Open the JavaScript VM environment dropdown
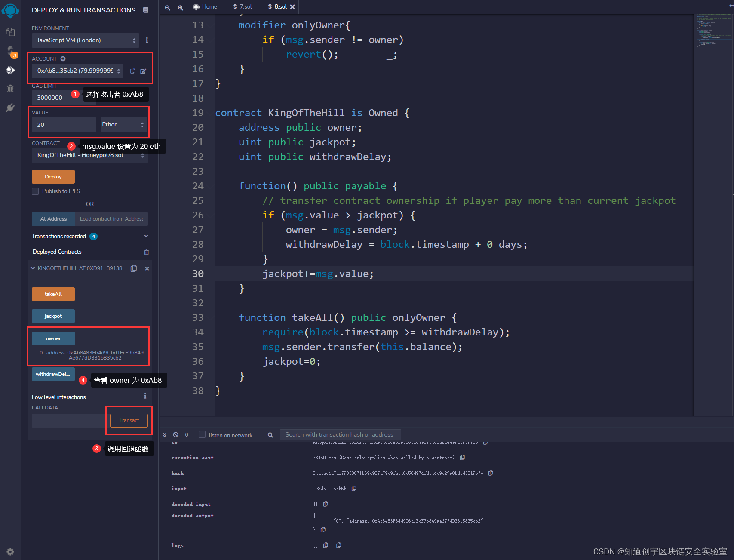 [86, 40]
